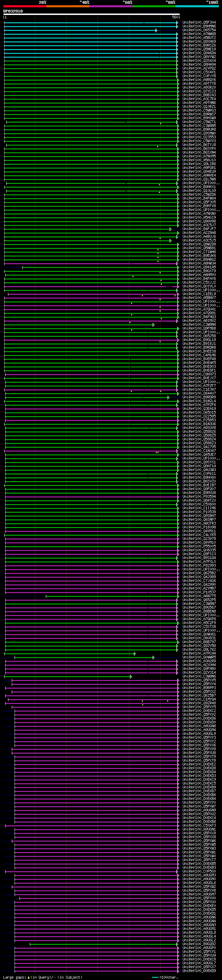The width and height of the screenshot is (222, 980).
Task: Select the UniRef100_A9UGN6 label
Action: point(199,917)
